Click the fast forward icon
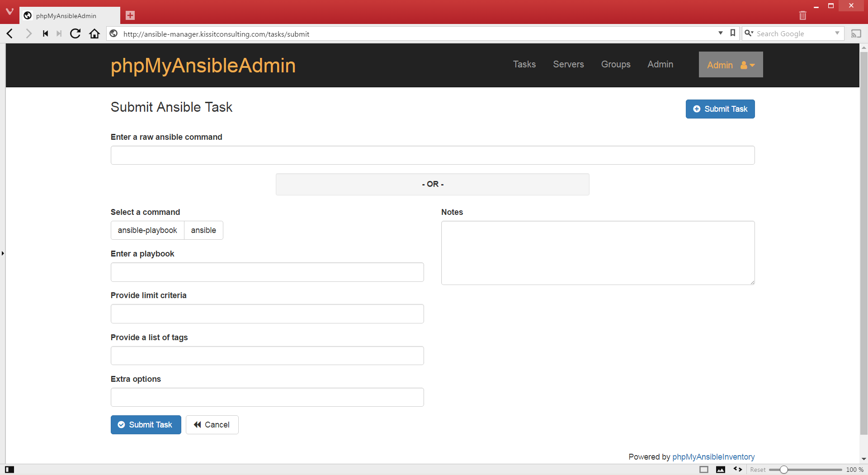The image size is (868, 475). coord(59,33)
